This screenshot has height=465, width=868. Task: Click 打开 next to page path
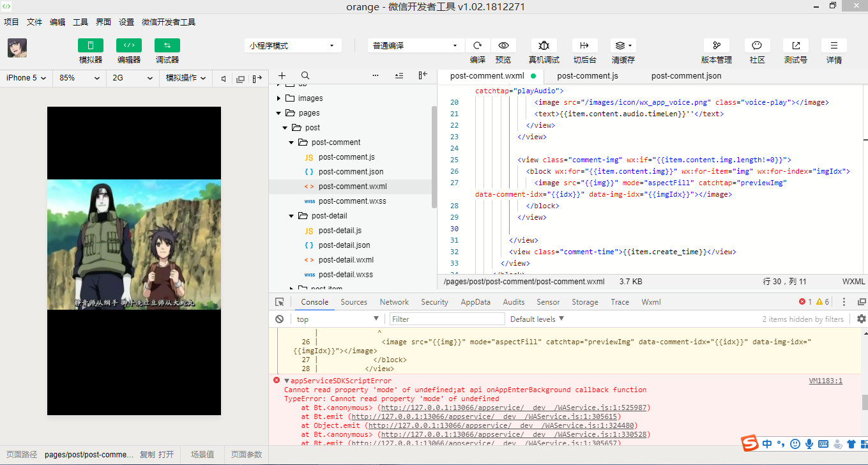pyautogui.click(x=166, y=455)
